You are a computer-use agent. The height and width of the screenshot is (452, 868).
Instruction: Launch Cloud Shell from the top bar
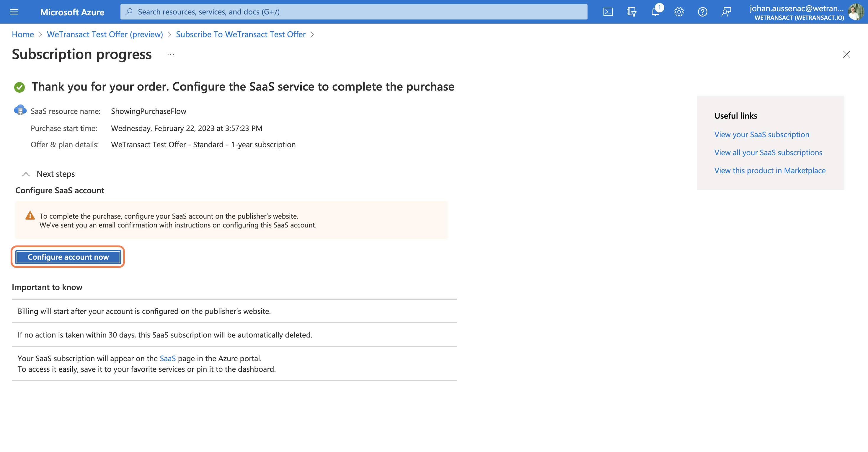(x=608, y=12)
